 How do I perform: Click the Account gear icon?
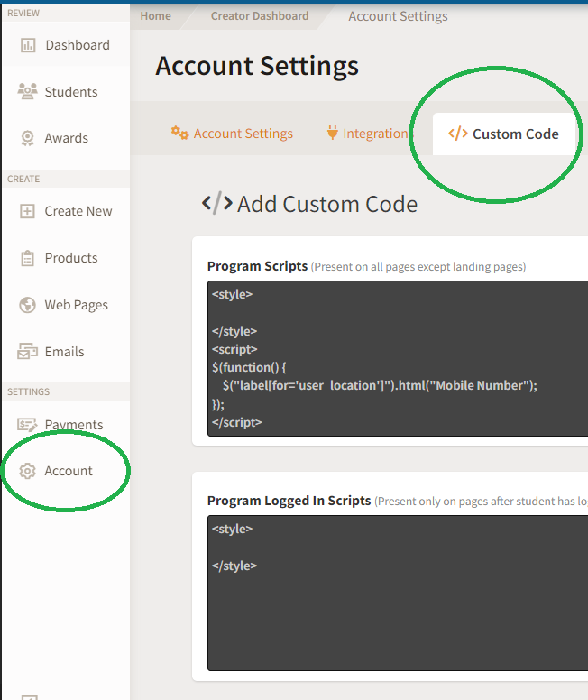(x=27, y=471)
